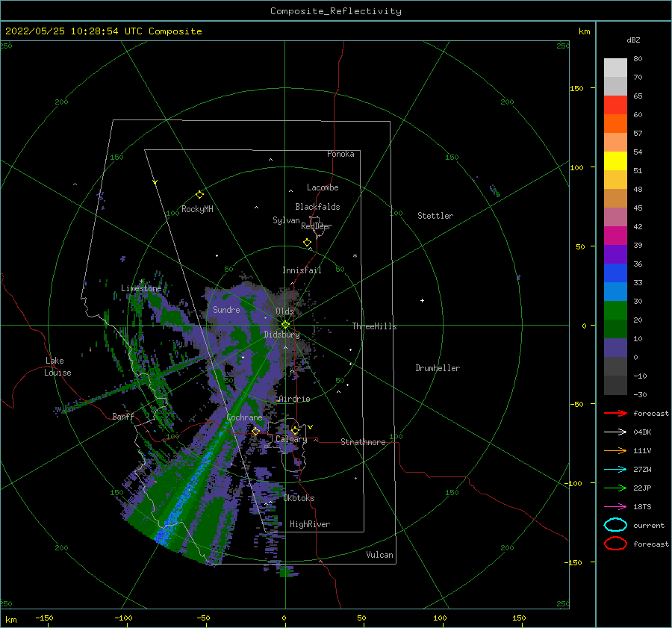Screen dimensions: 672x628
Task: Click the Lake Louise label
Action: coord(57,367)
